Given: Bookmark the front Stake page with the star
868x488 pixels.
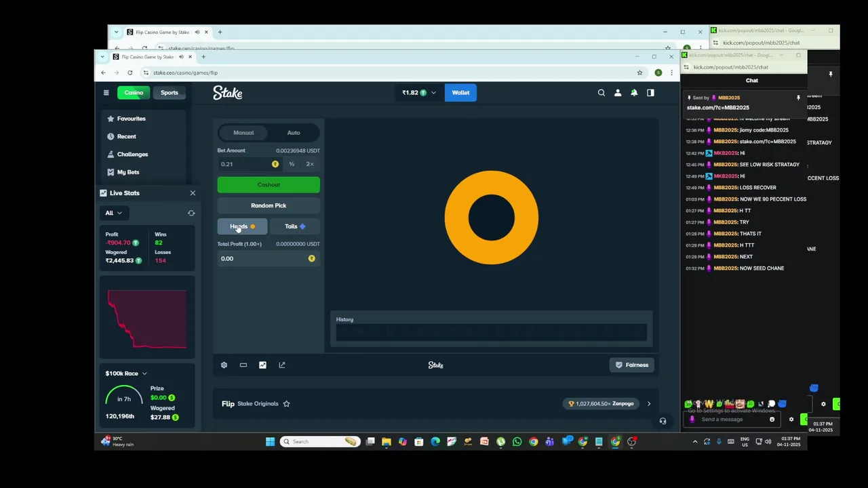Looking at the screenshot, I should point(639,73).
